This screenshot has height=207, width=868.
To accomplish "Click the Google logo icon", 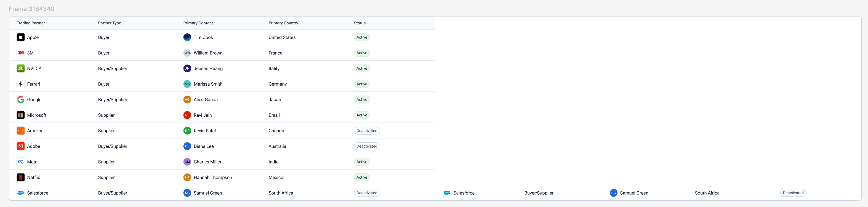I will 20,99.
